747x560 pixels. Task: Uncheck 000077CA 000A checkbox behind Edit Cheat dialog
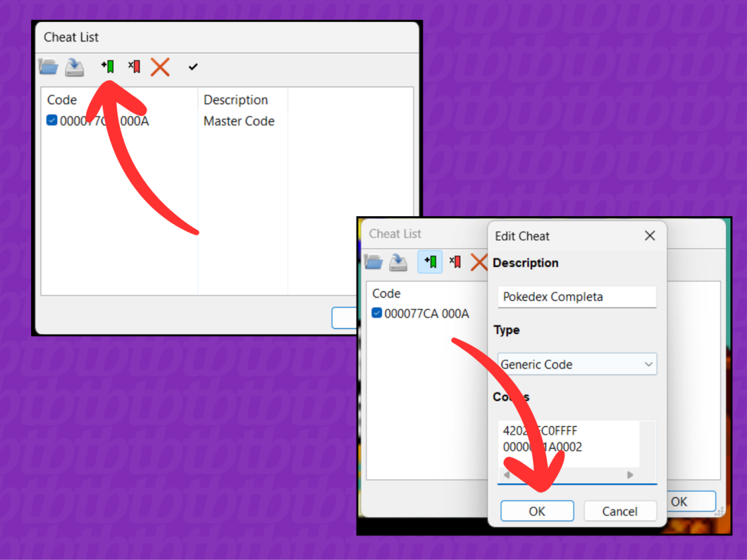coord(377,313)
